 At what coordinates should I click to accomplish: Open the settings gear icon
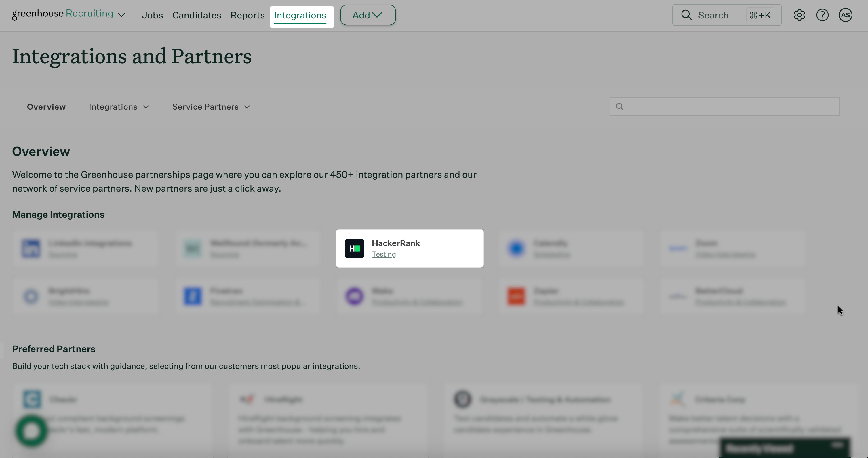click(x=799, y=15)
